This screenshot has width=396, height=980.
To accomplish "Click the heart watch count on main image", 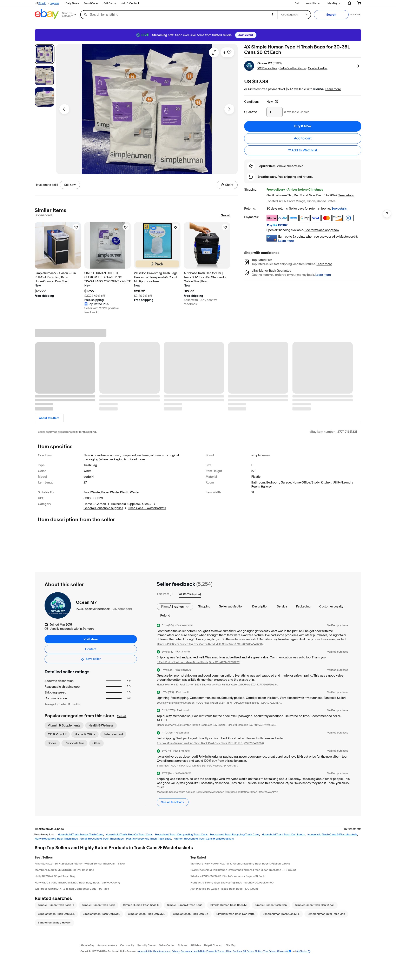I will [x=227, y=53].
